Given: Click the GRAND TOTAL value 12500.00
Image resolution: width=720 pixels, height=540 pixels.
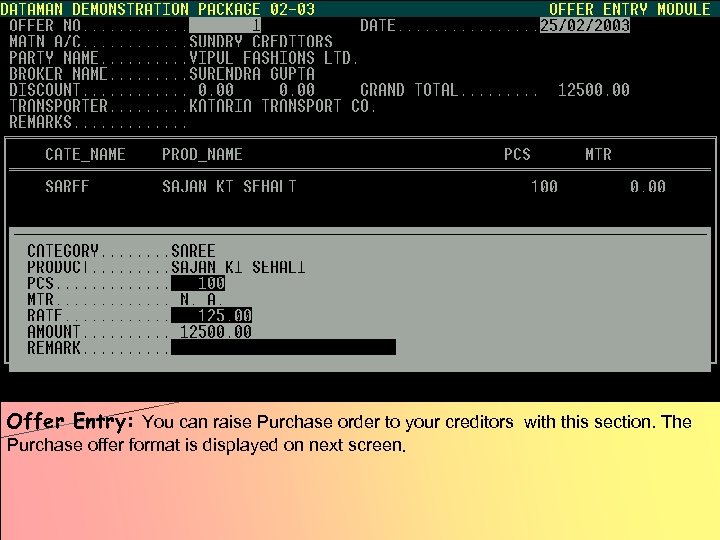Looking at the screenshot, I should (593, 90).
